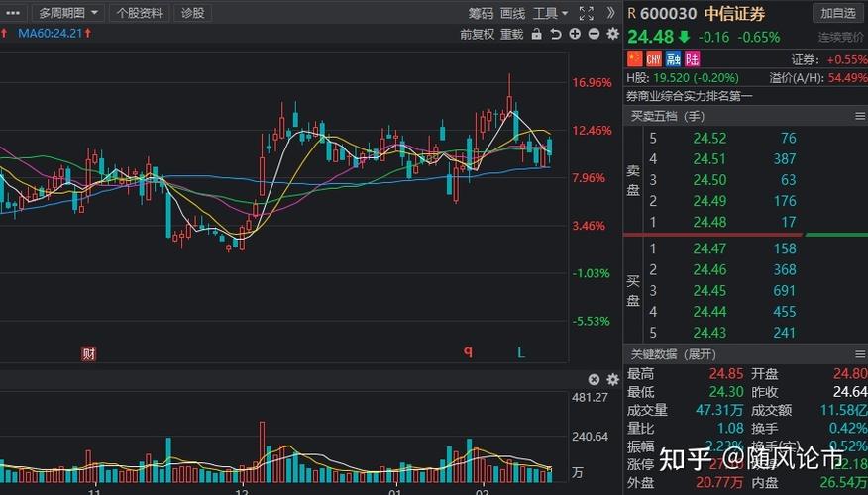Select buy level 1 price 24.47
Viewport: 868px width, 495px height.
[x=709, y=248]
